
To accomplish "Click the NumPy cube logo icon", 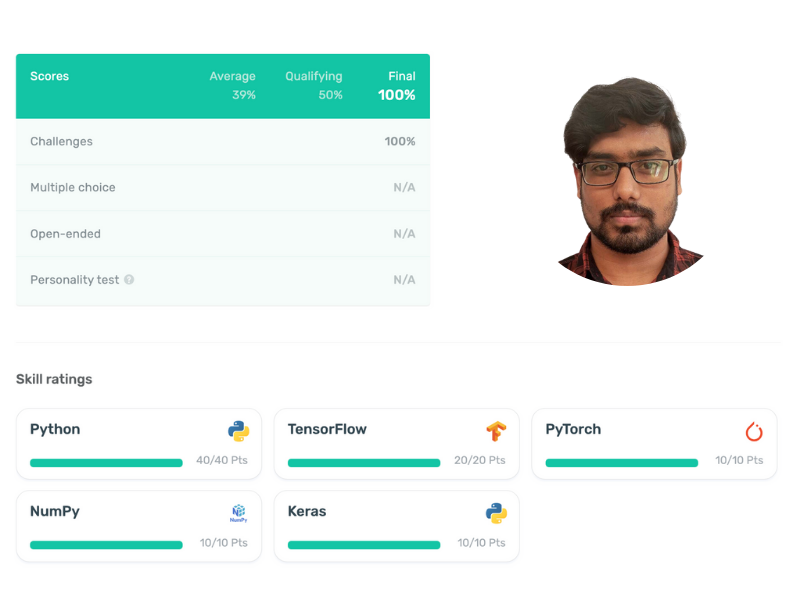I will (x=238, y=513).
